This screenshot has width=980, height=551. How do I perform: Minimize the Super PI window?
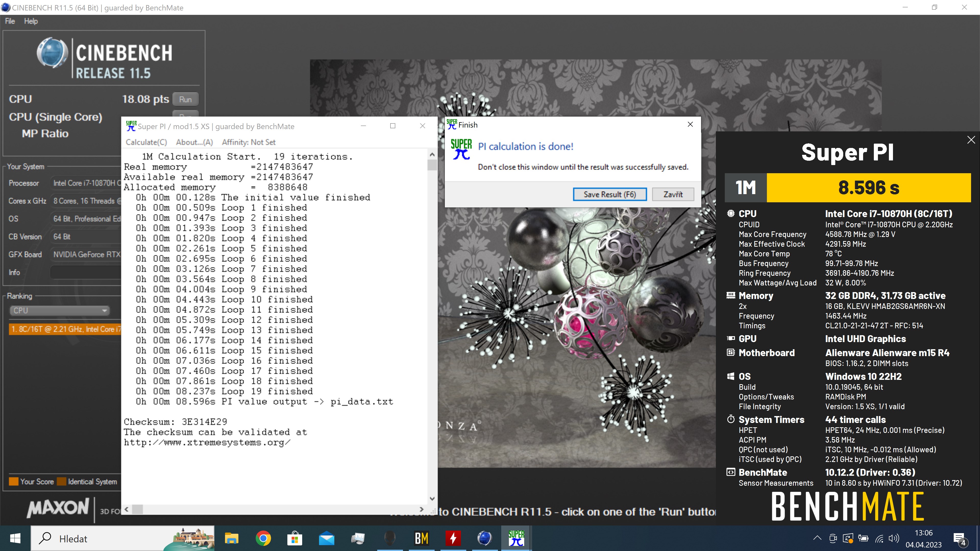363,126
